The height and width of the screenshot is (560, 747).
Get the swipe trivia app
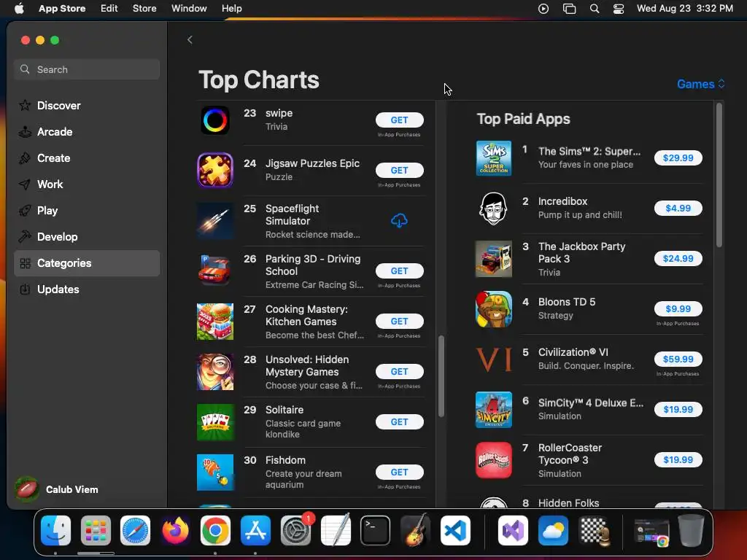pos(399,120)
